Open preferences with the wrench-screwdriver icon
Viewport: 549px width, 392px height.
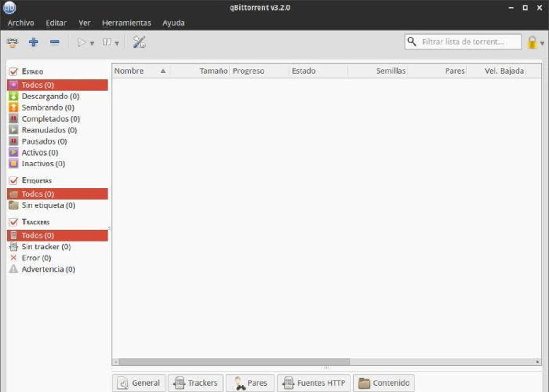pyautogui.click(x=139, y=43)
